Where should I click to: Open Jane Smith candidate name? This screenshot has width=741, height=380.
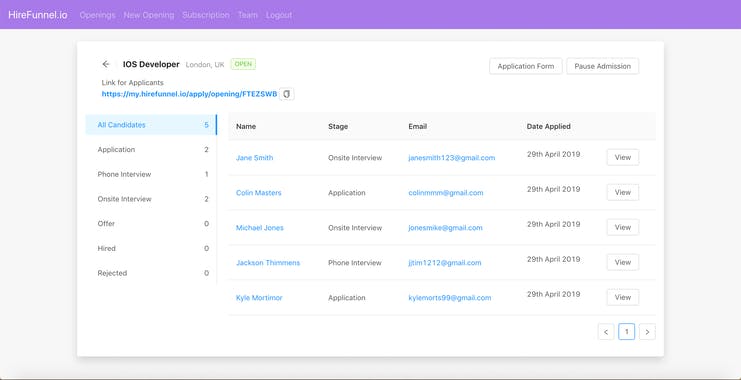click(254, 158)
